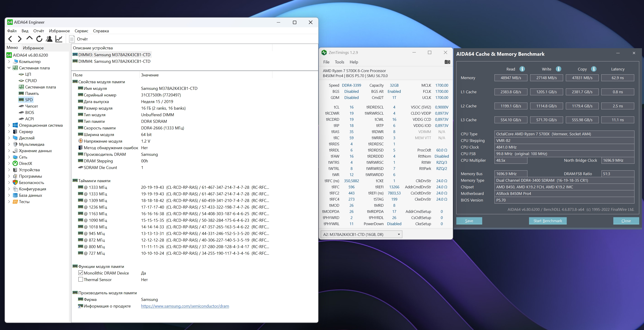Open the Сервис menu in AIDA64
The height and width of the screenshot is (330, 644).
coord(81,31)
